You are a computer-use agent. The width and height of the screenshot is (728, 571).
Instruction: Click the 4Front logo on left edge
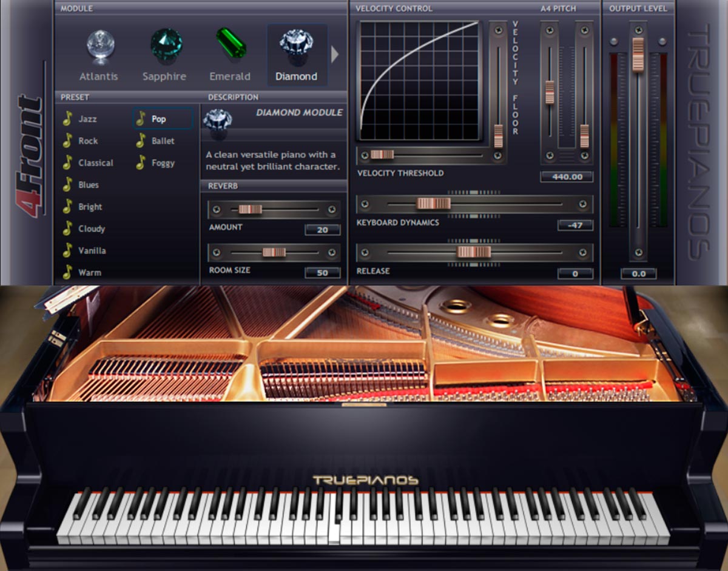click(31, 156)
